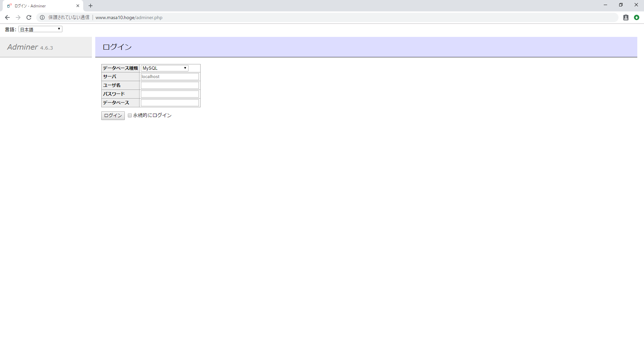Open the データベース種類 MySQL dropdown

(164, 68)
